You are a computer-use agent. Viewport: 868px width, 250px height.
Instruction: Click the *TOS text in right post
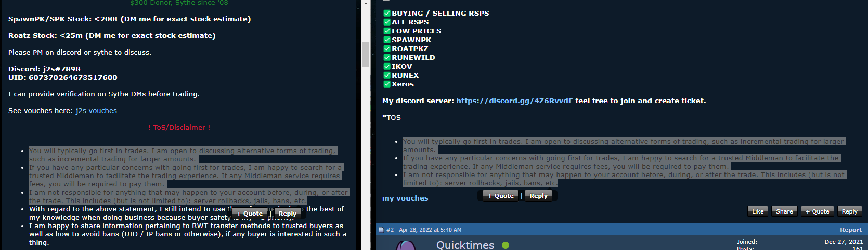392,118
